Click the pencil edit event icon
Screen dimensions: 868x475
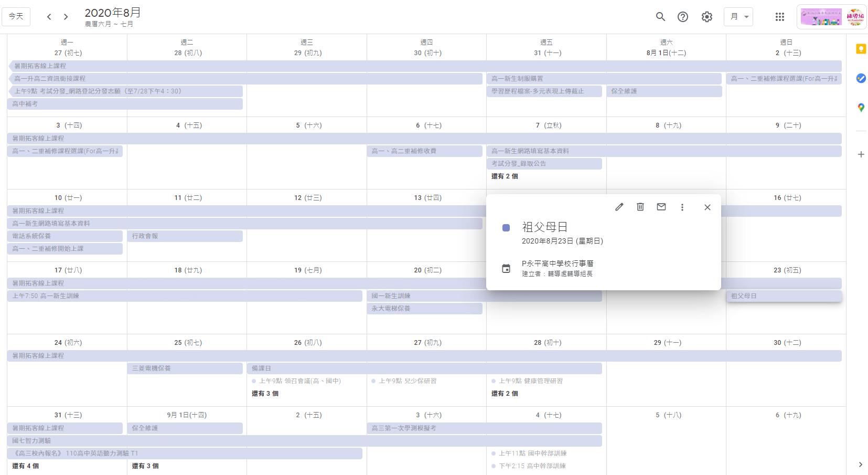click(619, 207)
